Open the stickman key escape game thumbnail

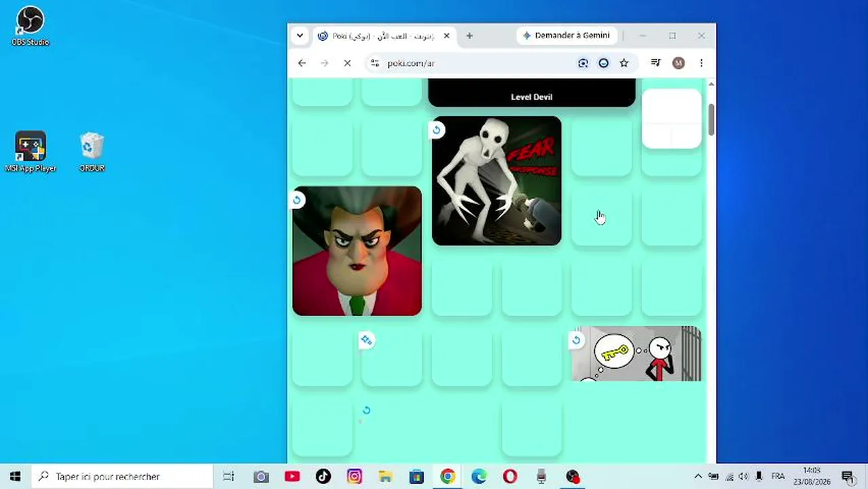coord(636,353)
